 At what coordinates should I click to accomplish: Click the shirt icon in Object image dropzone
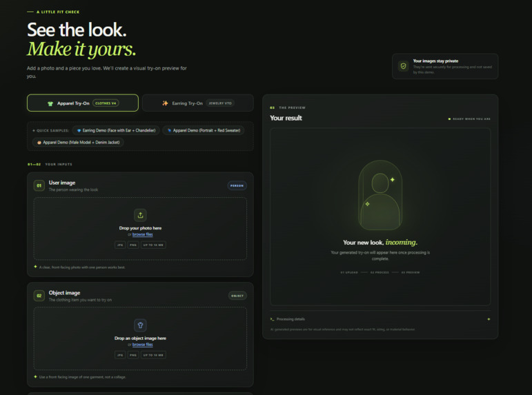pyautogui.click(x=140, y=325)
